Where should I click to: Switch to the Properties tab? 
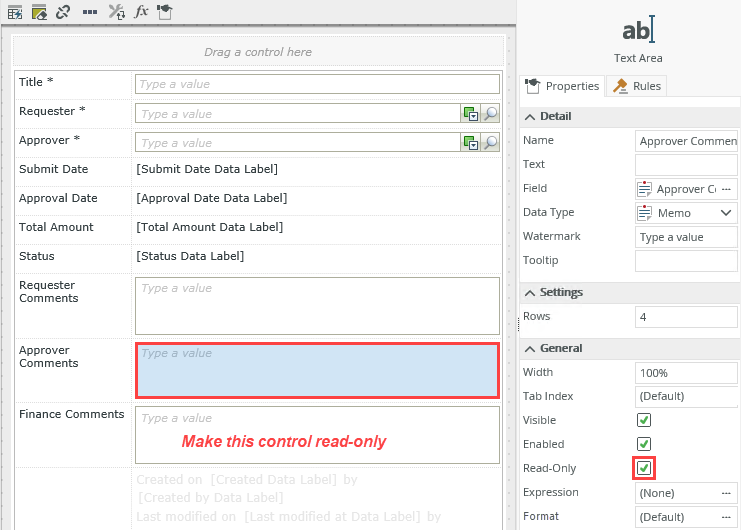tap(562, 86)
